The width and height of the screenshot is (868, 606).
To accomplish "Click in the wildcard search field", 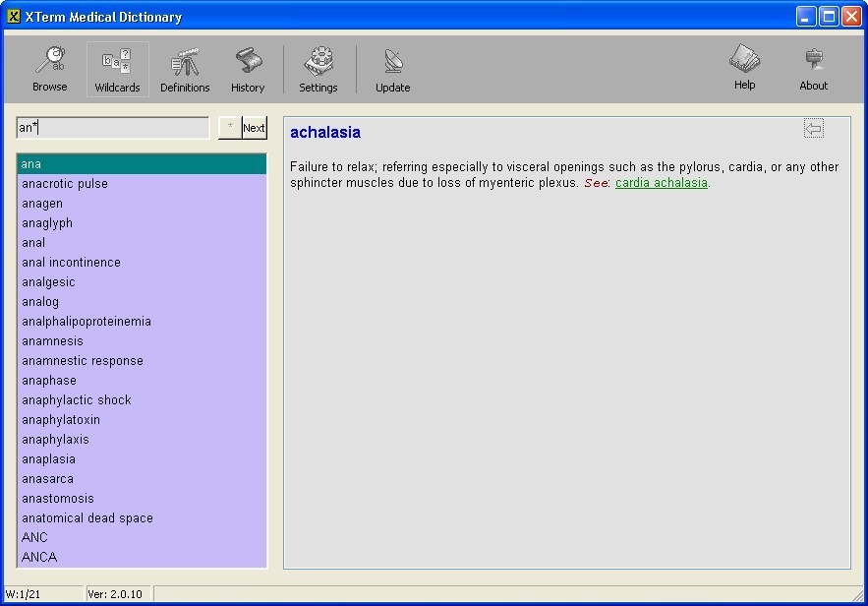I will pos(113,128).
